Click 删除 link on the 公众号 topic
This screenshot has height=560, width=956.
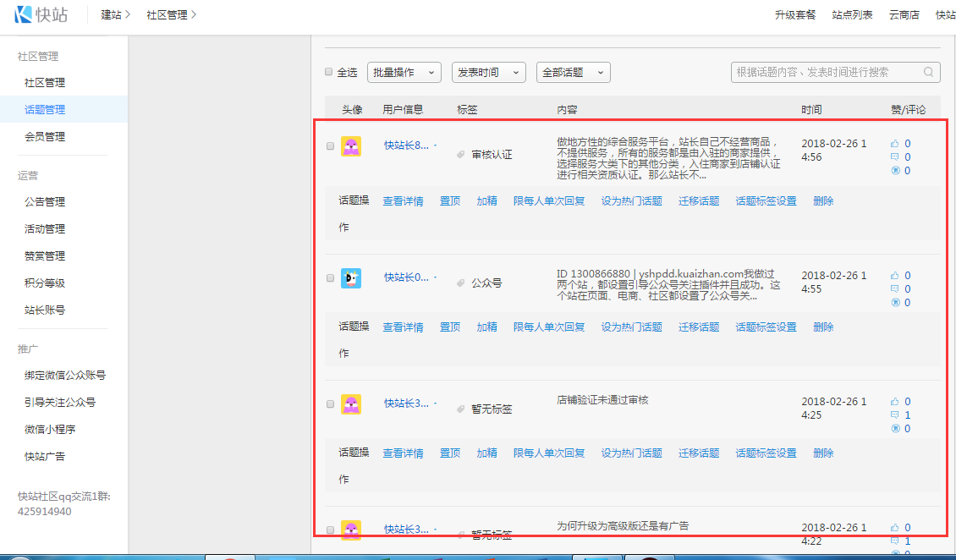click(823, 327)
